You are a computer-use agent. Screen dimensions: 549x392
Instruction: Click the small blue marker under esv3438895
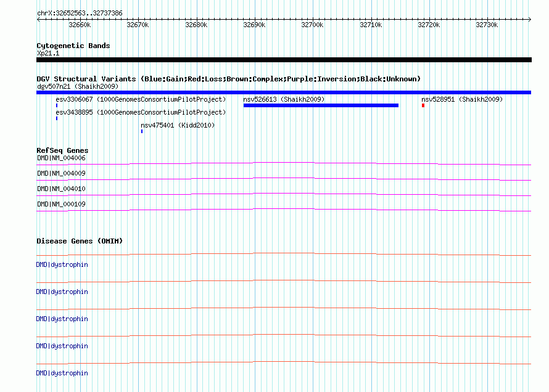click(57, 118)
